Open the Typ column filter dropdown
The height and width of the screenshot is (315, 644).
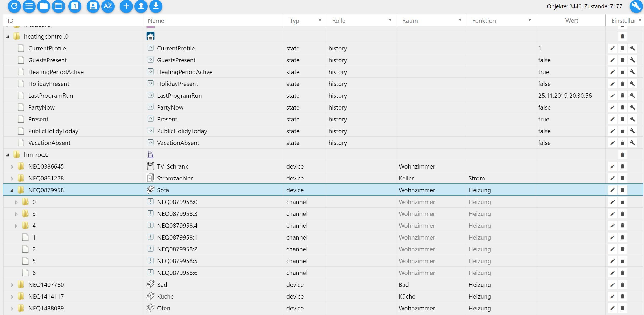coord(320,20)
